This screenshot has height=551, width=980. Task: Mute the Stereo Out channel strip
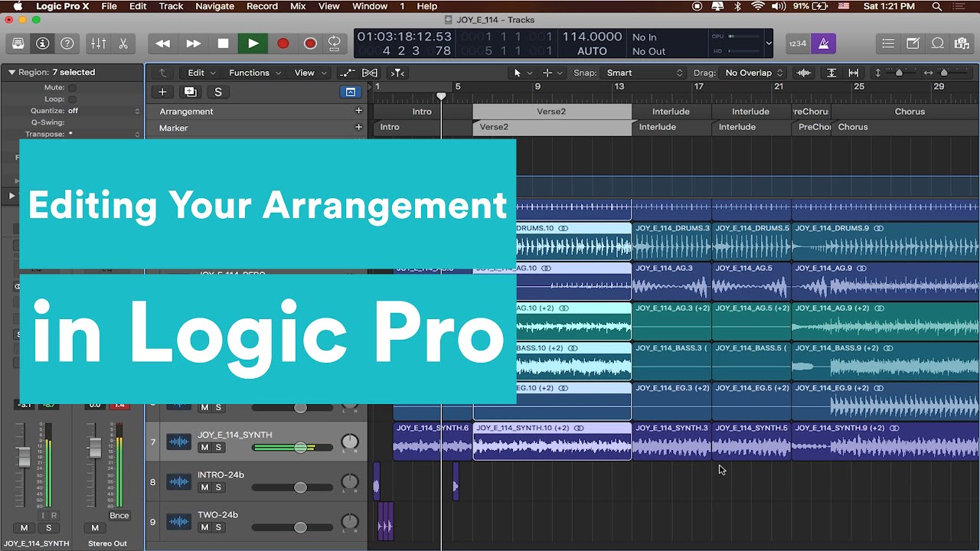click(x=95, y=528)
